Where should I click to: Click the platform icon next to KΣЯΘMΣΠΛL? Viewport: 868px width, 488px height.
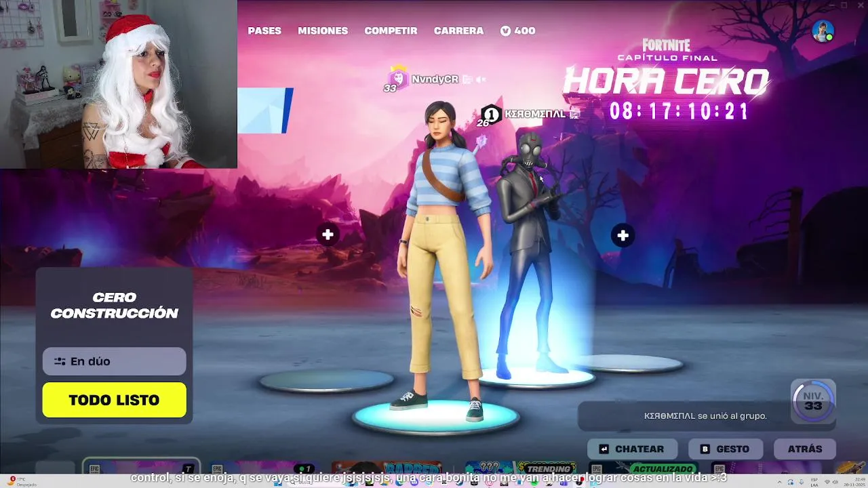pyautogui.click(x=575, y=114)
